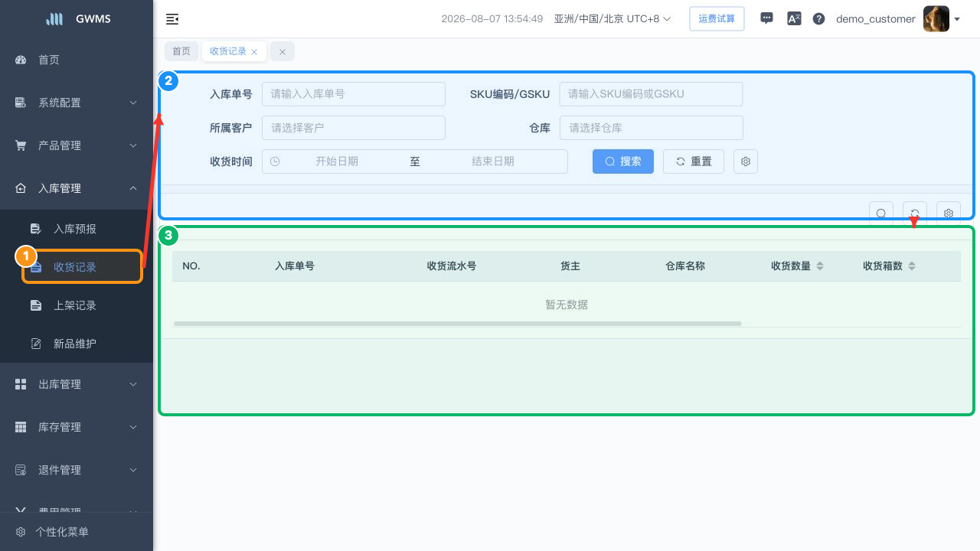Screen dimensions: 980x551
Task: Click the NO. column header
Action: point(191,266)
